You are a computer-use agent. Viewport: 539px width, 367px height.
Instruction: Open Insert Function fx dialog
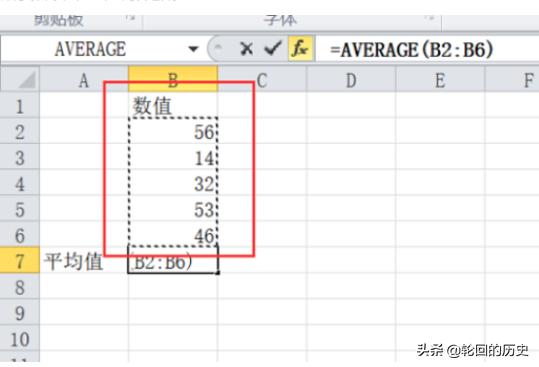(x=301, y=48)
